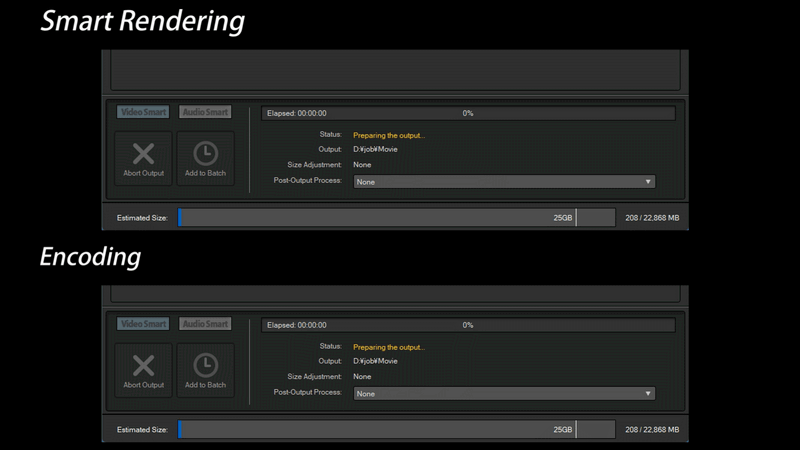Click Add to Batch clock icon in Encoding panel
Image resolution: width=800 pixels, height=450 pixels.
point(206,365)
